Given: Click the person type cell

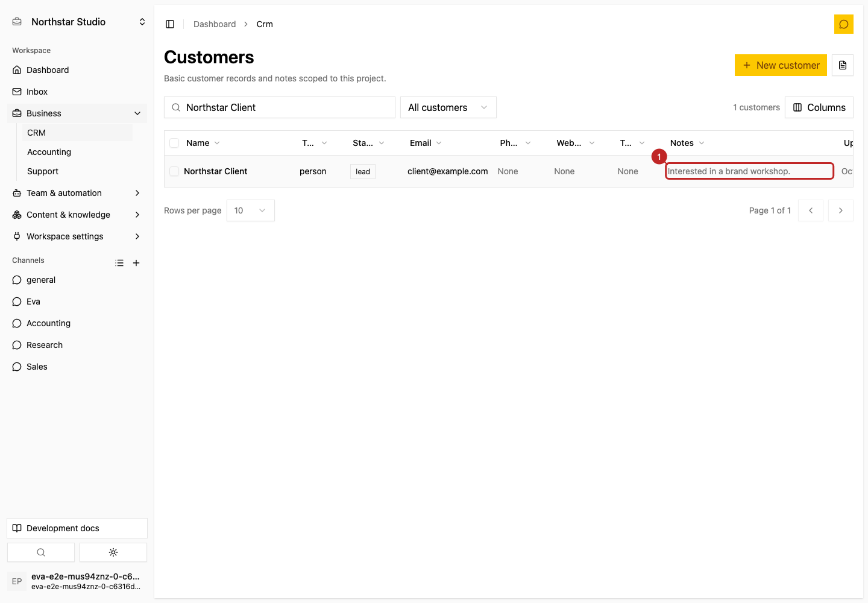Looking at the screenshot, I should coord(313,171).
